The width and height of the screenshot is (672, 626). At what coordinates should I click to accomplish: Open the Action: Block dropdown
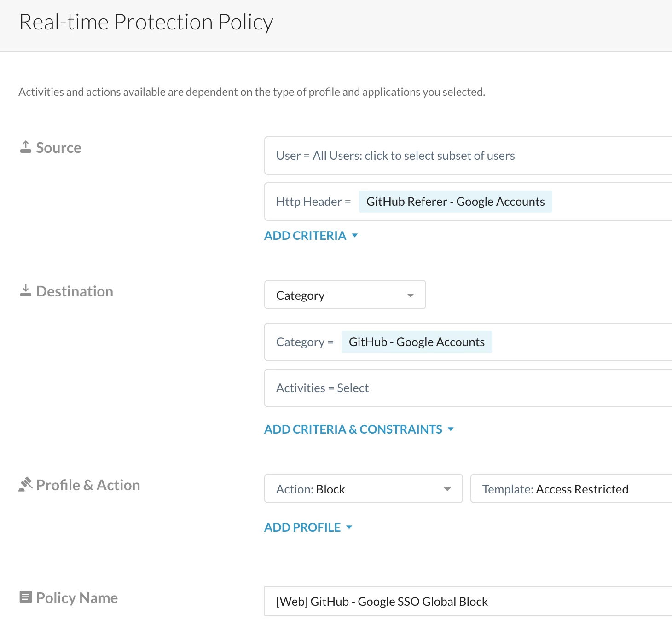pyautogui.click(x=364, y=488)
